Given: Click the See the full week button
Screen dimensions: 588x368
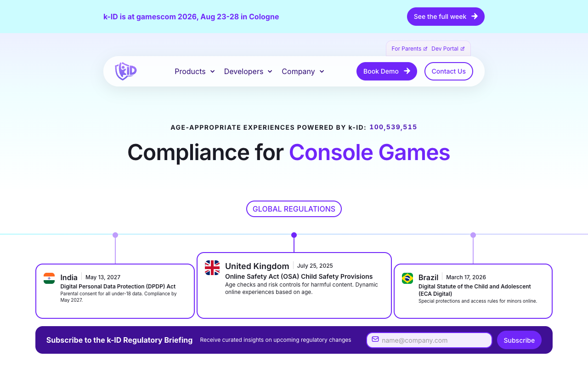Looking at the screenshot, I should (x=446, y=17).
